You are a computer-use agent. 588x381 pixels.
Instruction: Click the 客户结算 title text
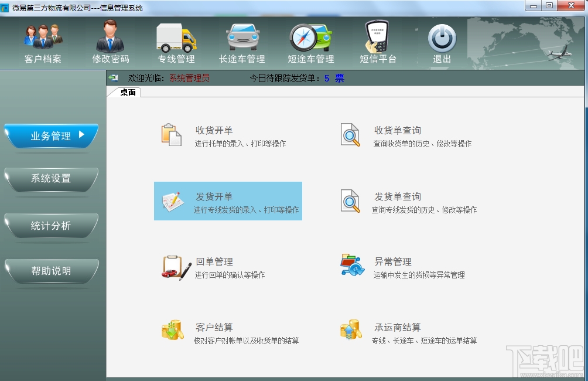(214, 327)
